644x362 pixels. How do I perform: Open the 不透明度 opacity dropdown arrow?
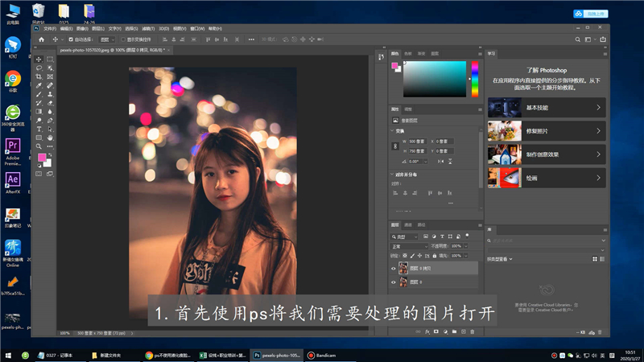(465, 245)
